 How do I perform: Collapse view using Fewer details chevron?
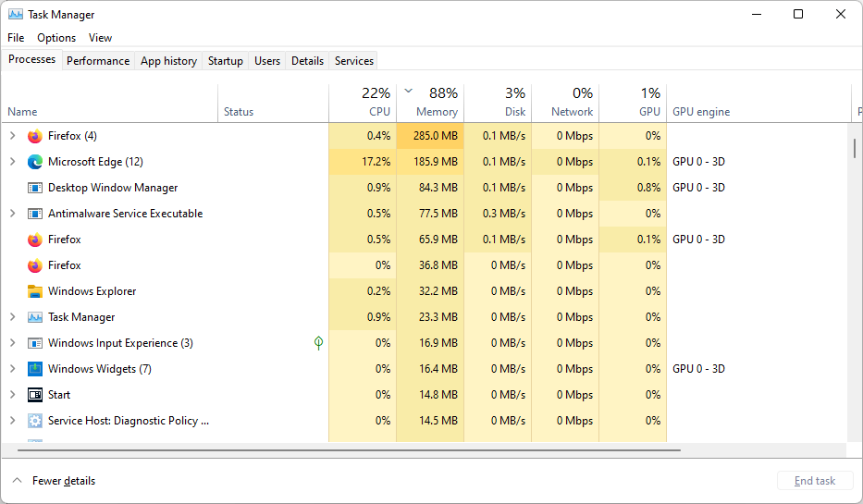[x=17, y=480]
